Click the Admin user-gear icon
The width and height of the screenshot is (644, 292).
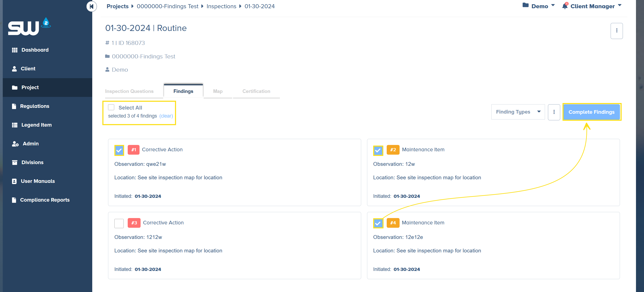point(15,144)
